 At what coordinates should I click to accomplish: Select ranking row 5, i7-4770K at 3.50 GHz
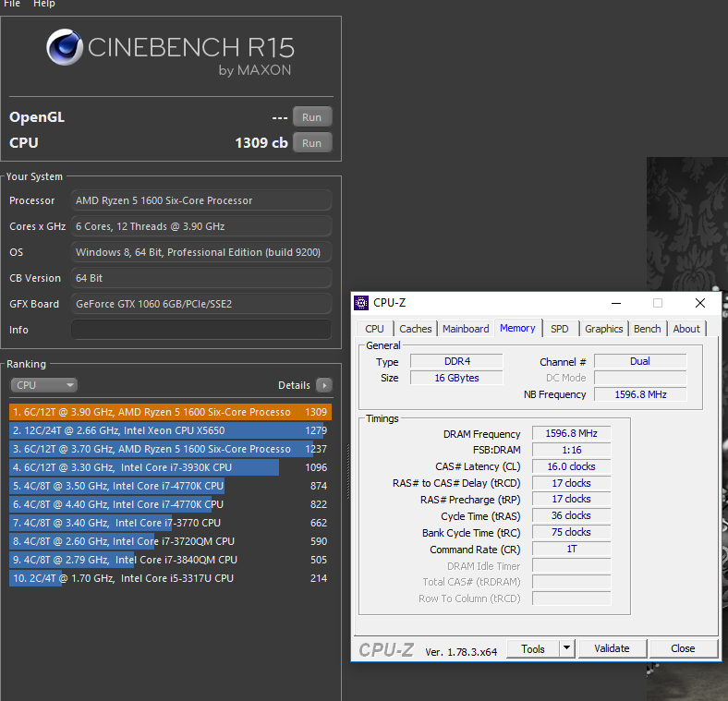[x=170, y=486]
